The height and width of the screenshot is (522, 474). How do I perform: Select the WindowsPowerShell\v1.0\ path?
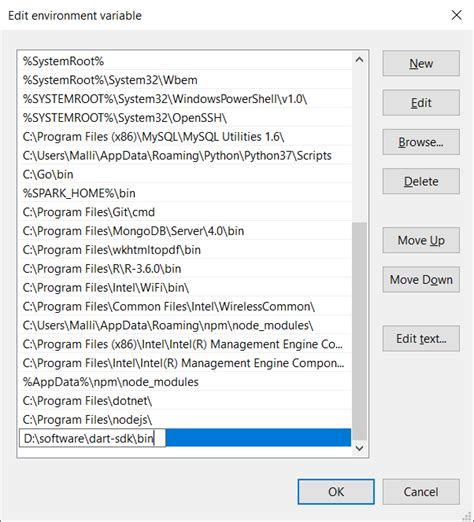click(x=185, y=99)
